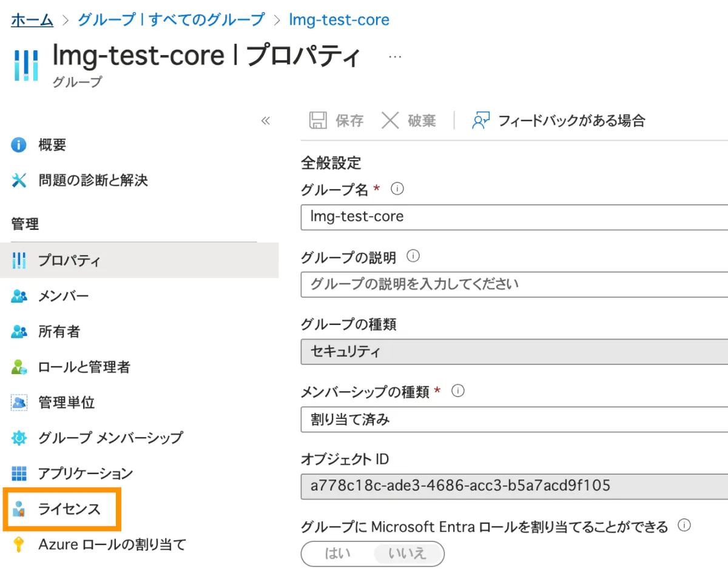Click グループ | すべてのグループ breadcrumb link

[171, 19]
